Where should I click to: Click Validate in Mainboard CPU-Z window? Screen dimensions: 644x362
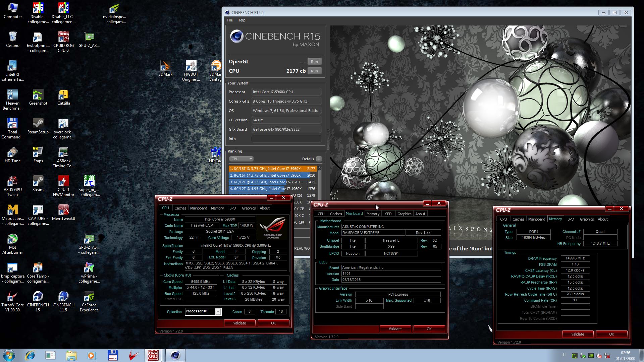tap(395, 329)
